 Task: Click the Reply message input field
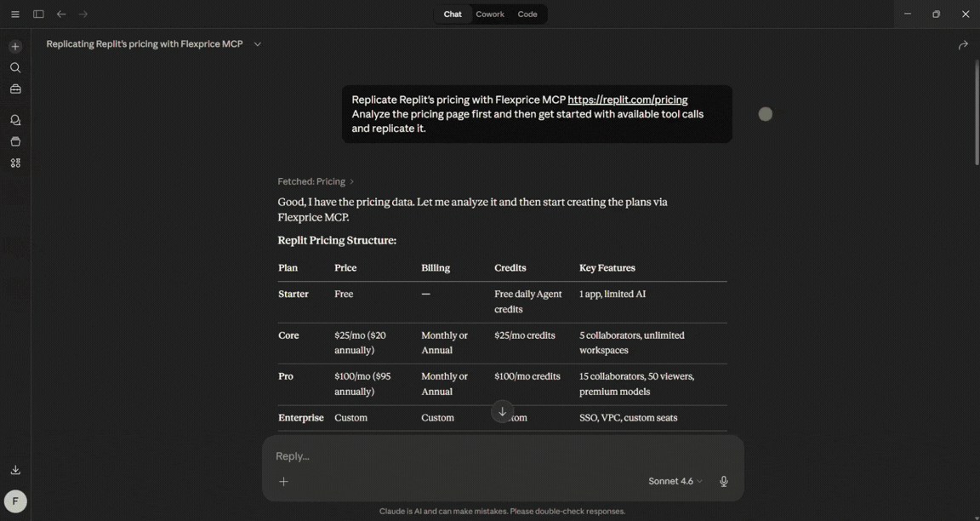click(x=503, y=456)
